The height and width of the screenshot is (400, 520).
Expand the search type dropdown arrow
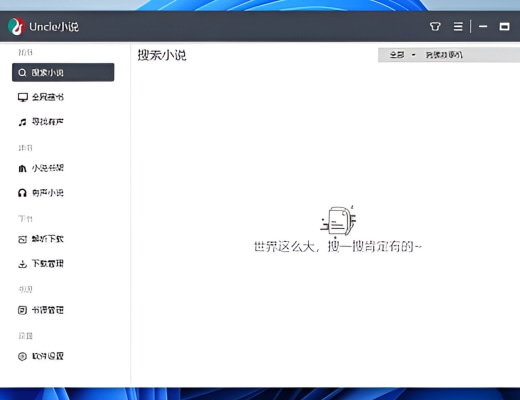(413, 55)
